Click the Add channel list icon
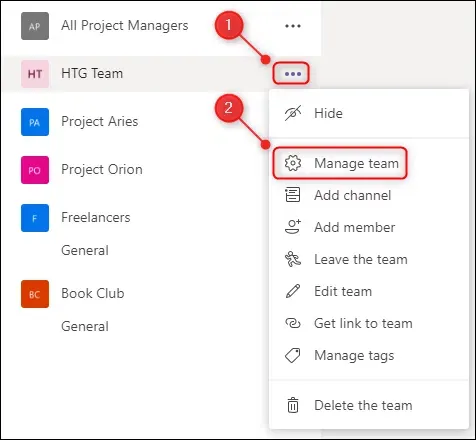Image resolution: width=476 pixels, height=440 pixels. click(x=292, y=195)
